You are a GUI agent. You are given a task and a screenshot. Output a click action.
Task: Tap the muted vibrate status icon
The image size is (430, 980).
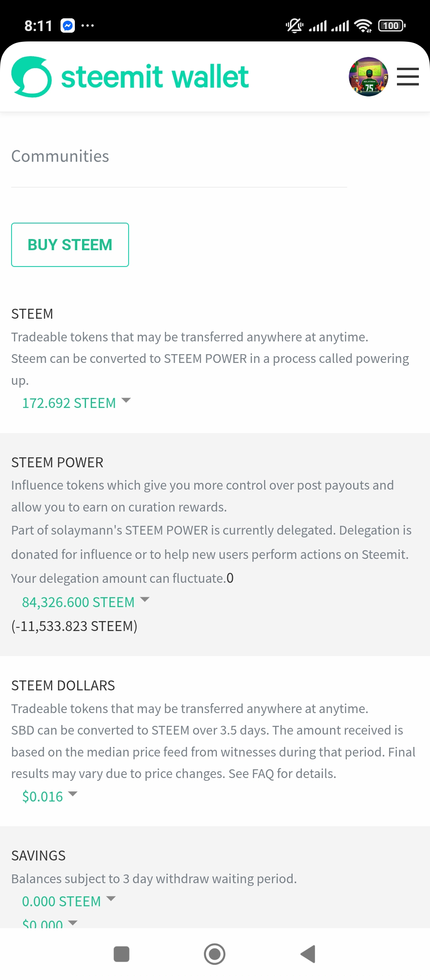(295, 26)
